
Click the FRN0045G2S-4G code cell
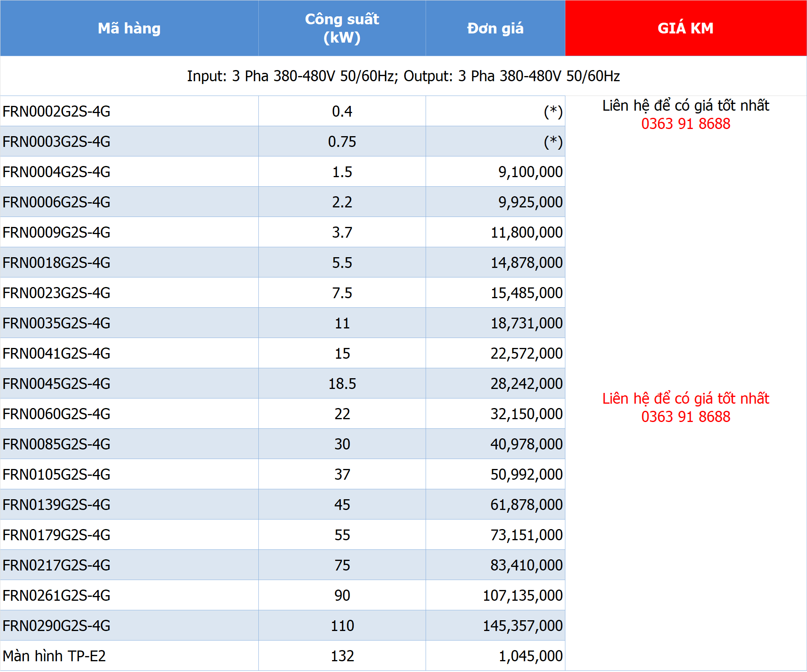coord(129,383)
